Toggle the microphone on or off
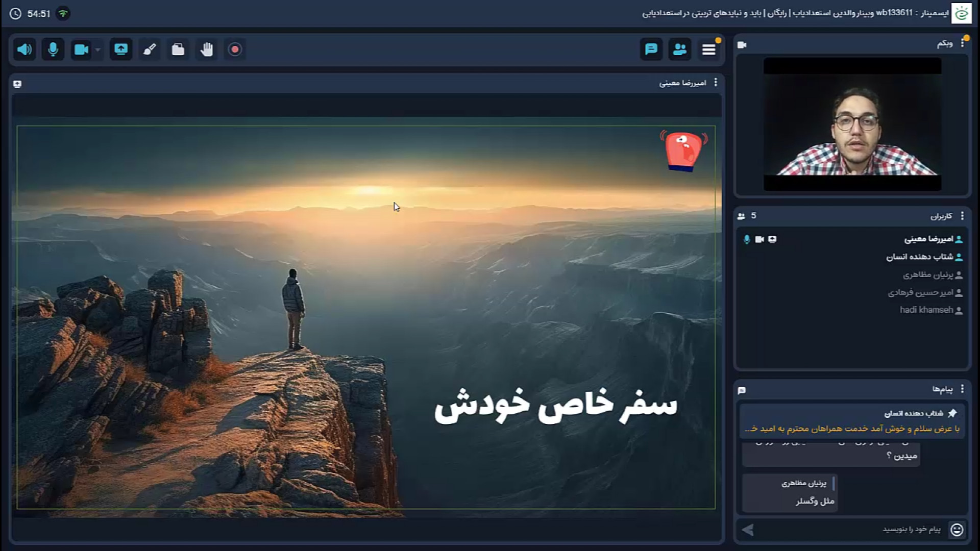 point(53,49)
